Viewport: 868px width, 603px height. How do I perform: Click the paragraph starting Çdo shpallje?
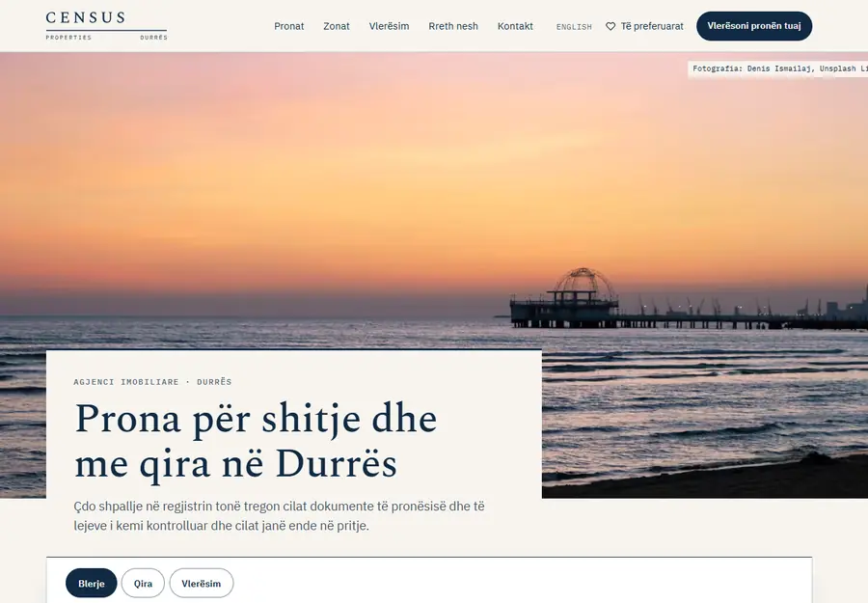pyautogui.click(x=279, y=515)
